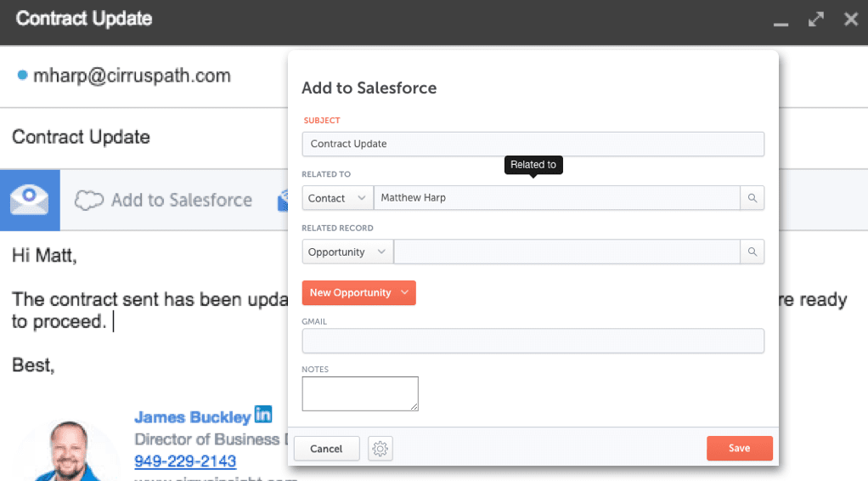Open settings with the gear icon
The width and height of the screenshot is (868, 481).
[380, 449]
